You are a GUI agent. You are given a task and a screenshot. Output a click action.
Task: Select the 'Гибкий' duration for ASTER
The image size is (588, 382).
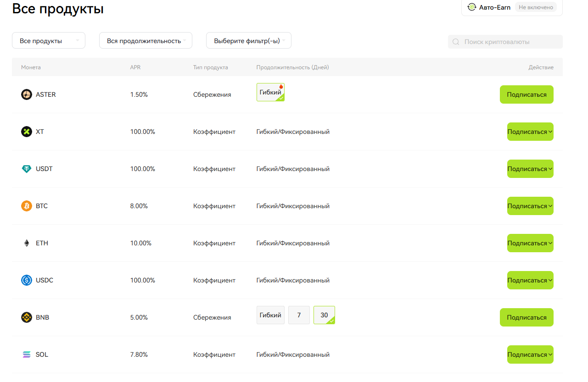pyautogui.click(x=270, y=92)
